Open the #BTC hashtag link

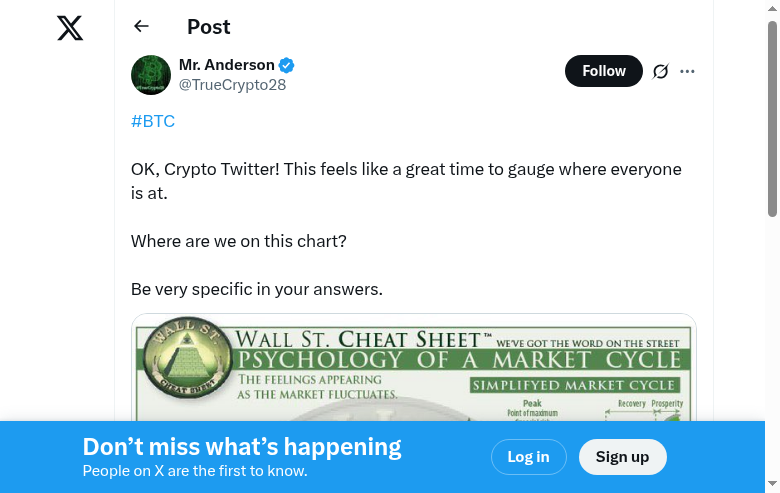pos(153,121)
